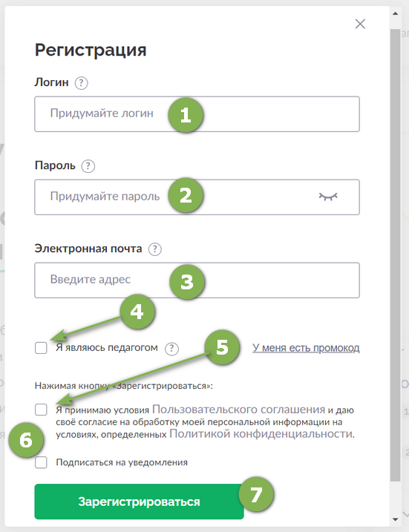Focus the Придумайте логин input field
This screenshot has width=409, height=532.
click(x=197, y=114)
